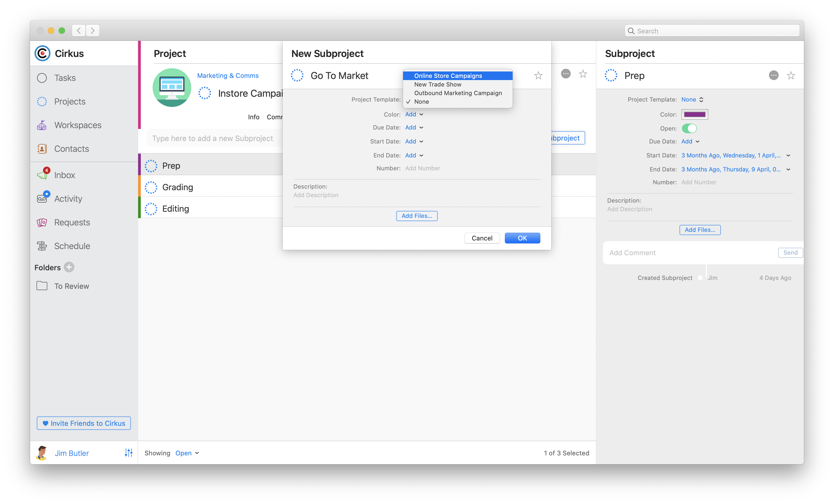Click Prep's Add Number field
The image size is (834, 504).
tap(699, 182)
